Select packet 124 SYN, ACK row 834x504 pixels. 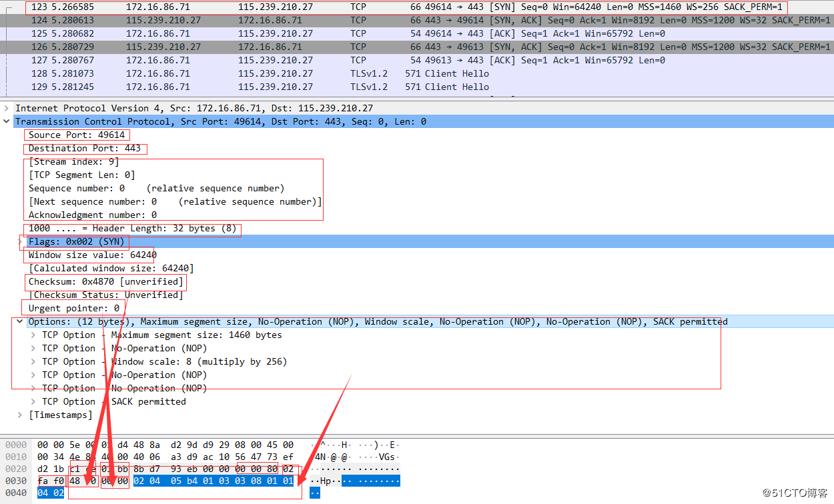click(267, 20)
